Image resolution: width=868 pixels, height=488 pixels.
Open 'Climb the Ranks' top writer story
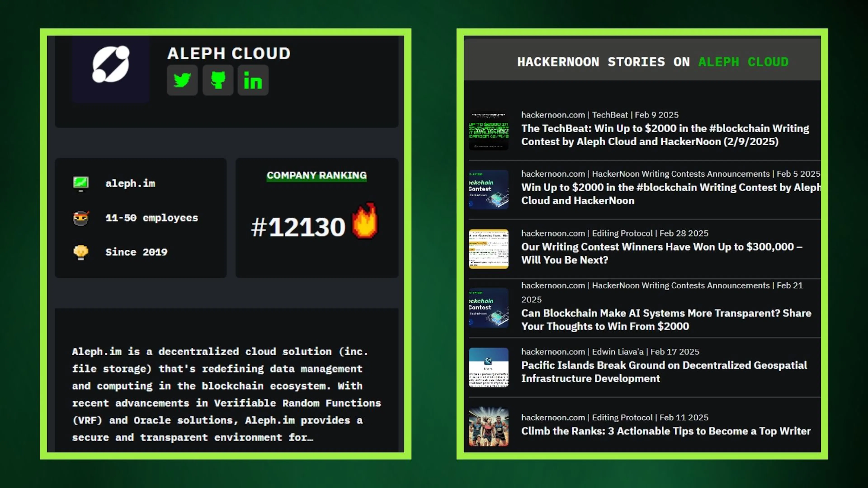point(666,431)
